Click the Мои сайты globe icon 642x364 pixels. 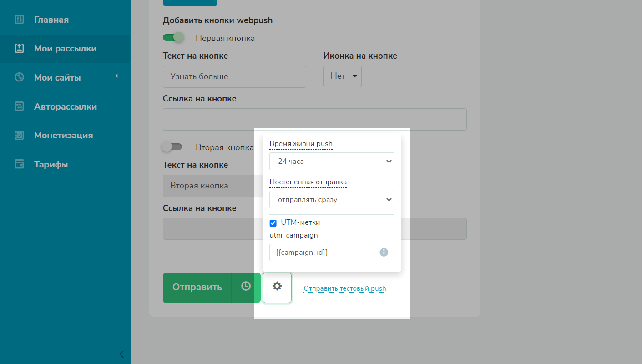(19, 77)
